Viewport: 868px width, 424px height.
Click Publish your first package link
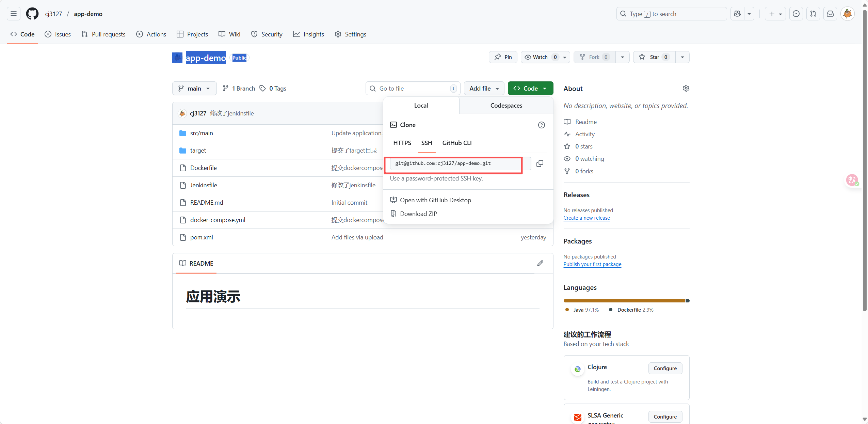(592, 264)
